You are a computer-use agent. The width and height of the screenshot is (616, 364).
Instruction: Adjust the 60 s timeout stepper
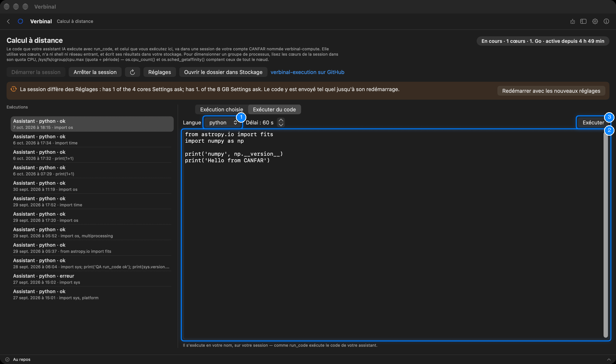pyautogui.click(x=281, y=123)
